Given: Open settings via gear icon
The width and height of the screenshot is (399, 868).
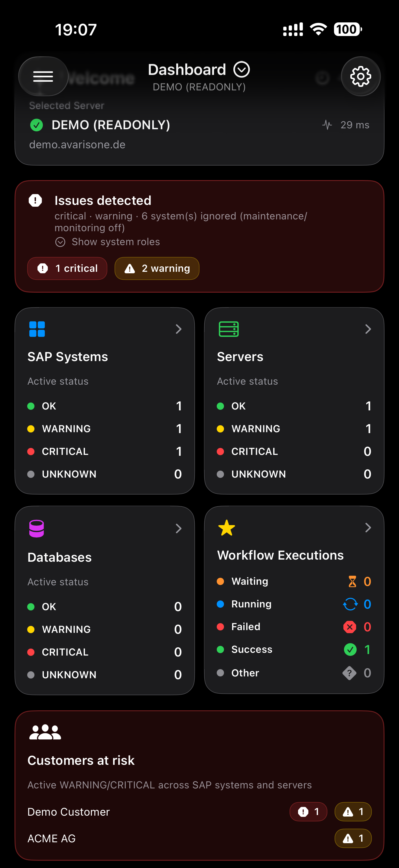Looking at the screenshot, I should (x=361, y=77).
